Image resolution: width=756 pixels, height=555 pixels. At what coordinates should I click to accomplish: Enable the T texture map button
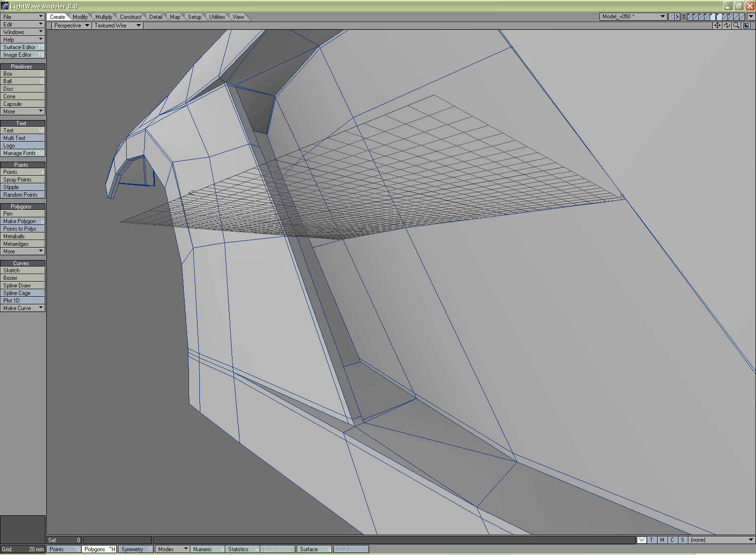(x=652, y=540)
